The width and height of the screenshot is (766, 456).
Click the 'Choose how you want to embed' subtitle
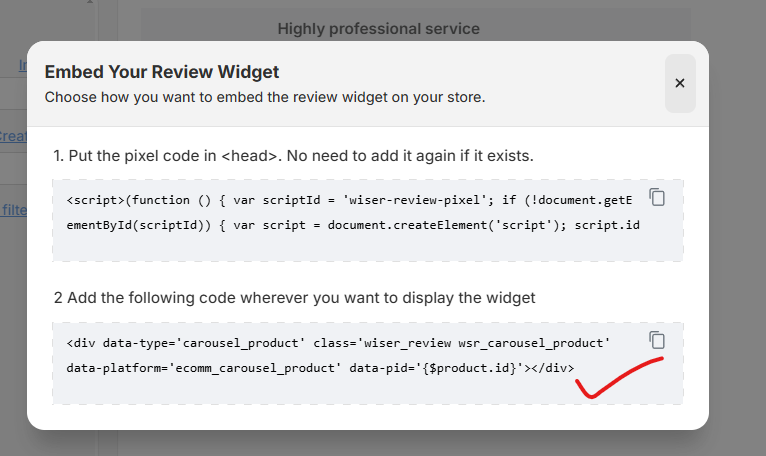point(265,97)
